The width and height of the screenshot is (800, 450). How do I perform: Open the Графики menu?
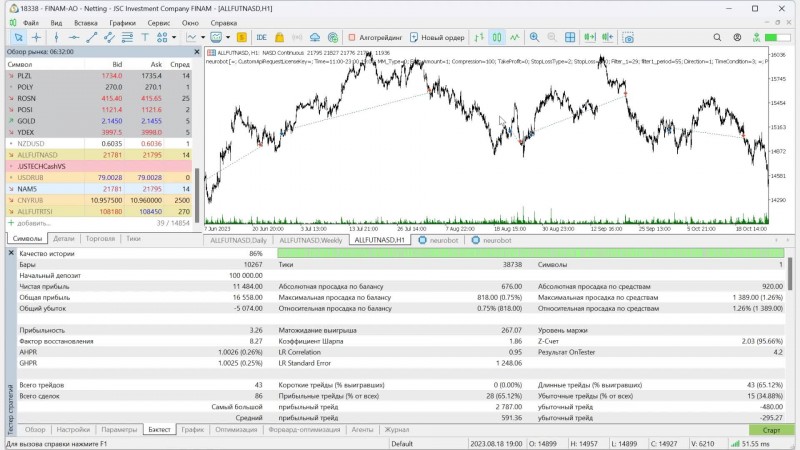tap(122, 23)
